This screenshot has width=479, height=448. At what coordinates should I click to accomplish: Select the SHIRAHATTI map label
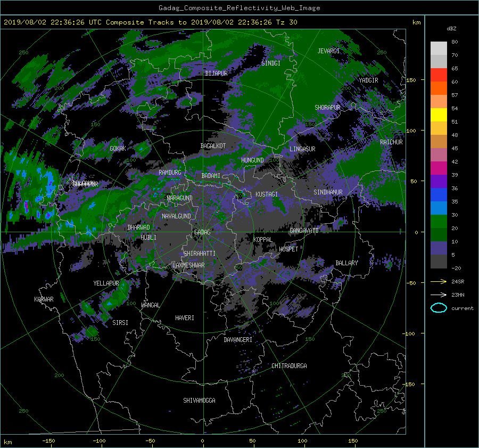(200, 254)
